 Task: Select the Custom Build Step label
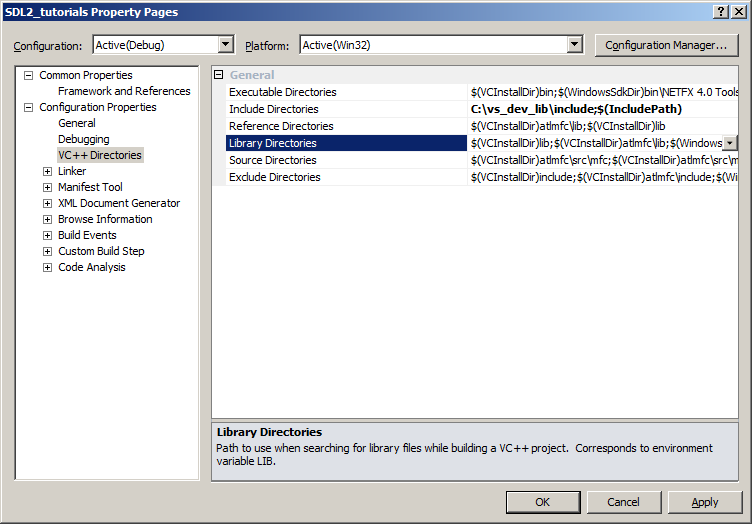(x=101, y=251)
